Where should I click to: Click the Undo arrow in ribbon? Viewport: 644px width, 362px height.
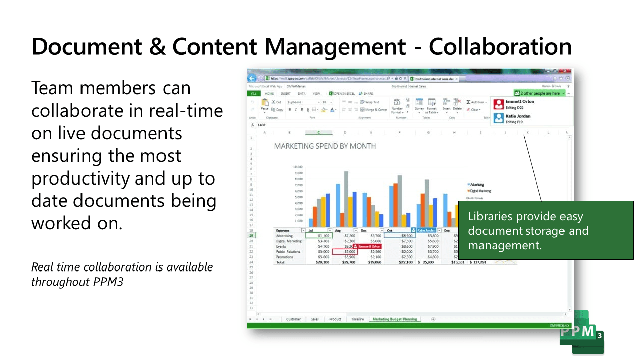(252, 102)
